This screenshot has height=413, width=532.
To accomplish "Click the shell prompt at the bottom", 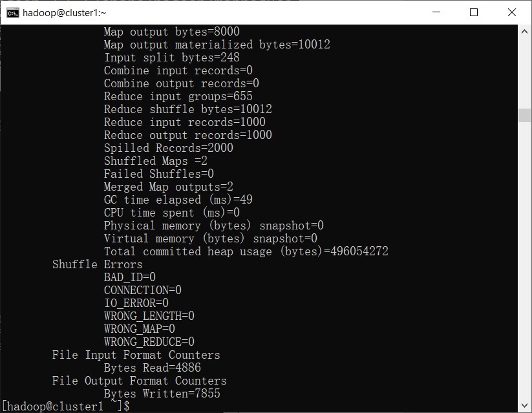I will 65,407.
